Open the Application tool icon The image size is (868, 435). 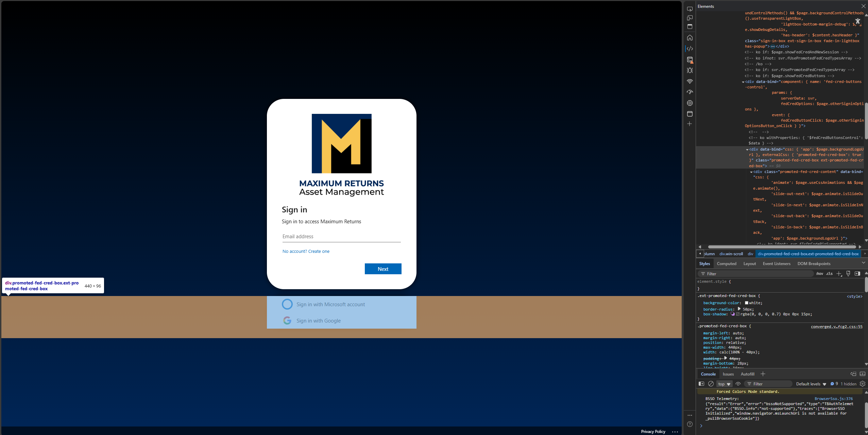690,114
